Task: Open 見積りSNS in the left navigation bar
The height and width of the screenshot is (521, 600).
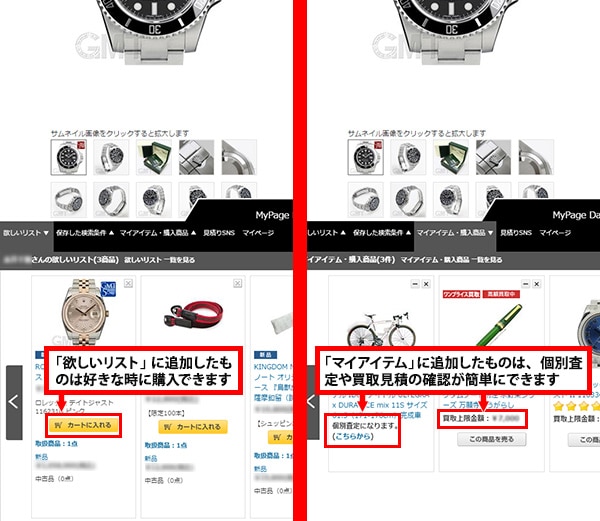Action: click(x=219, y=233)
